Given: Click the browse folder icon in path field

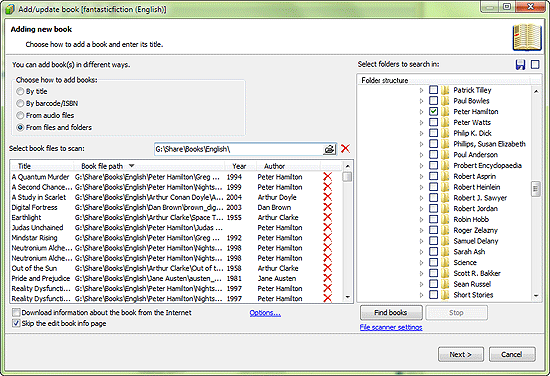Looking at the screenshot, I should tap(329, 149).
